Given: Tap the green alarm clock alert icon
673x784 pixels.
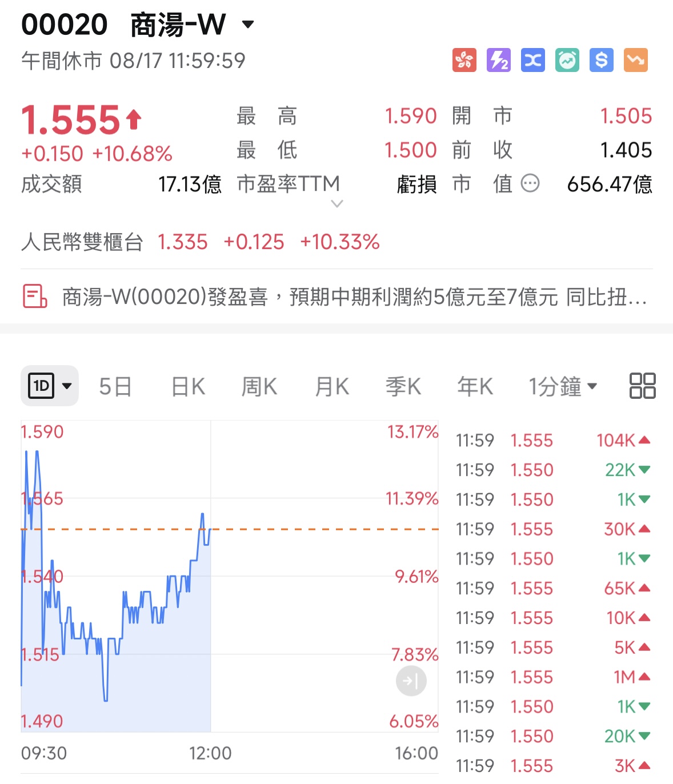Looking at the screenshot, I should point(567,60).
